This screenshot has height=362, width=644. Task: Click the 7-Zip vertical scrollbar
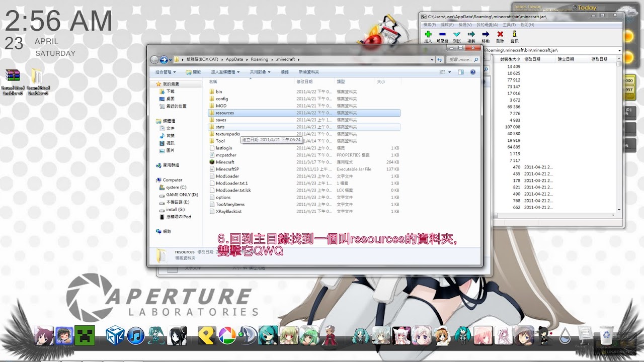point(619,136)
